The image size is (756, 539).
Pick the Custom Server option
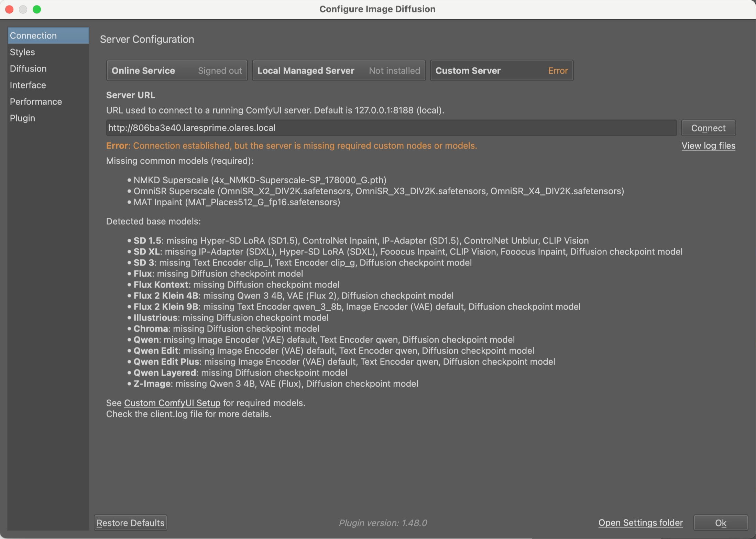[x=502, y=71]
